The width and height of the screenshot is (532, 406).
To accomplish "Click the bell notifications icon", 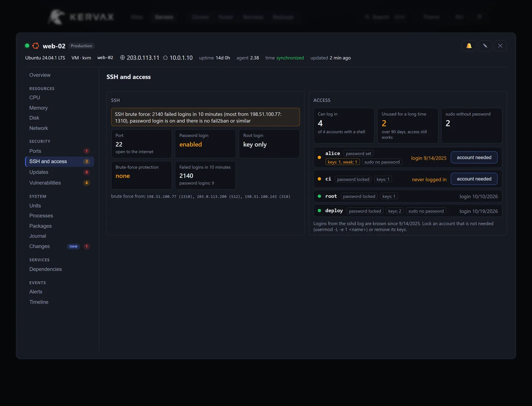I will click(469, 46).
